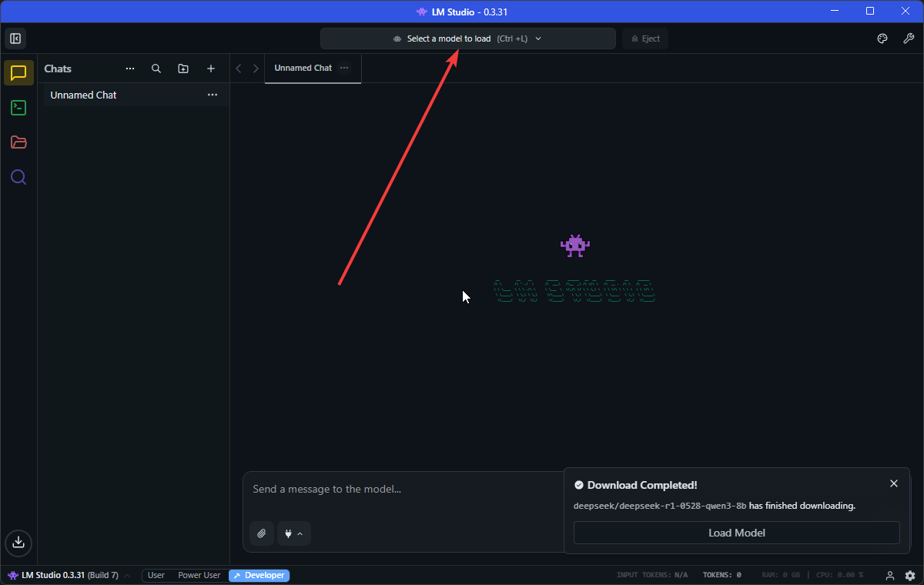Collapse the left sidebar using the top-left panel icon
The width and height of the screenshot is (924, 585).
coord(15,38)
